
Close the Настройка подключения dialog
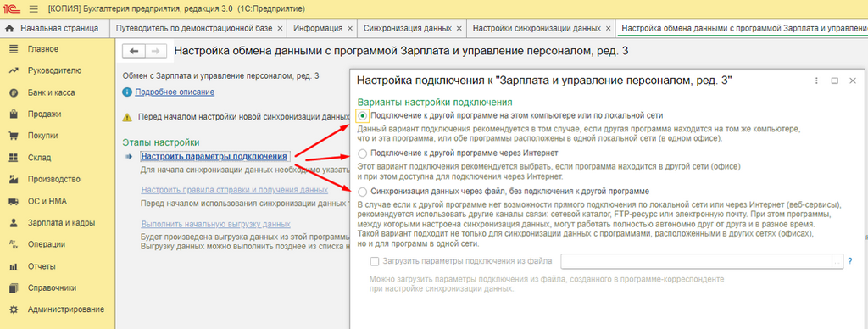pos(853,81)
